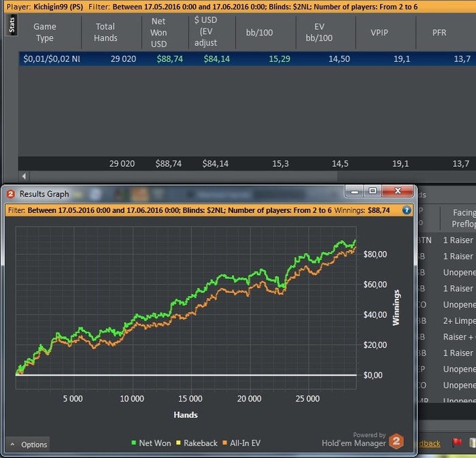Image resolution: width=476 pixels, height=458 pixels.
Task: Click the 29 020 total hands cell
Action: (x=123, y=59)
